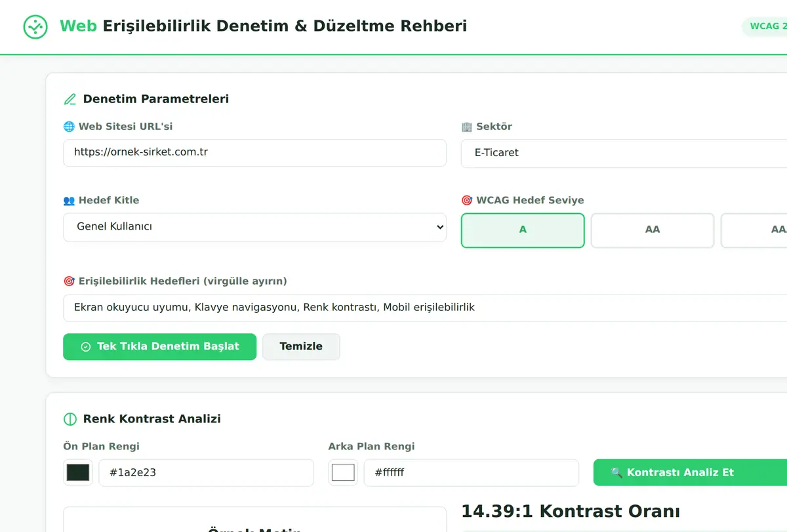The image size is (787, 532).
Task: Focus the #1a2e23 foreground hex field
Action: point(206,472)
